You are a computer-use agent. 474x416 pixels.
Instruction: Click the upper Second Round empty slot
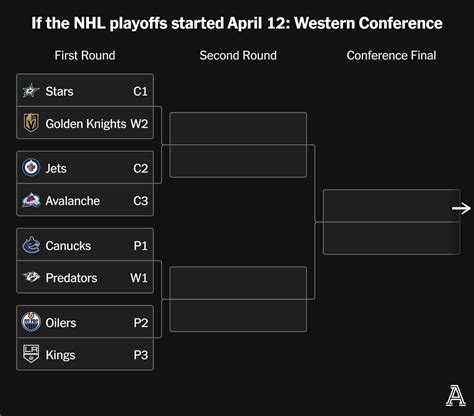click(x=238, y=145)
